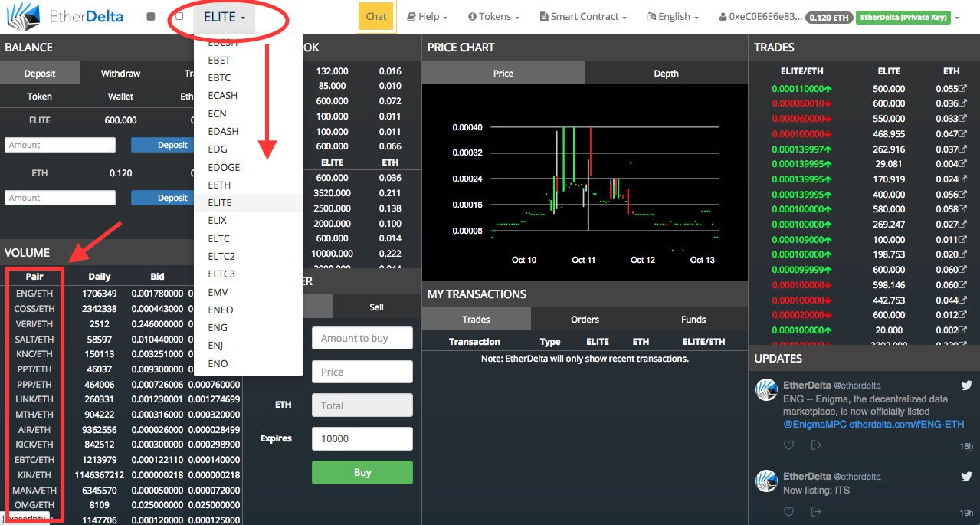Select ENO from the token list
980x525 pixels.
248,363
